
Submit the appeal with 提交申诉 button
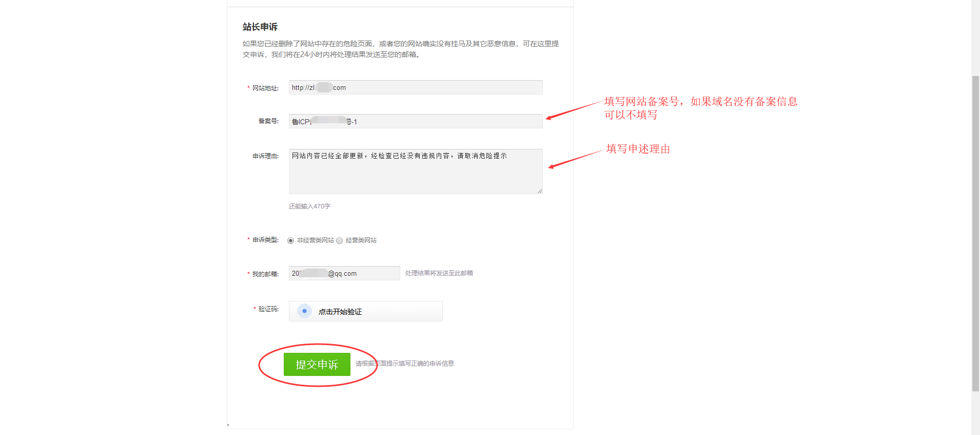pyautogui.click(x=317, y=365)
